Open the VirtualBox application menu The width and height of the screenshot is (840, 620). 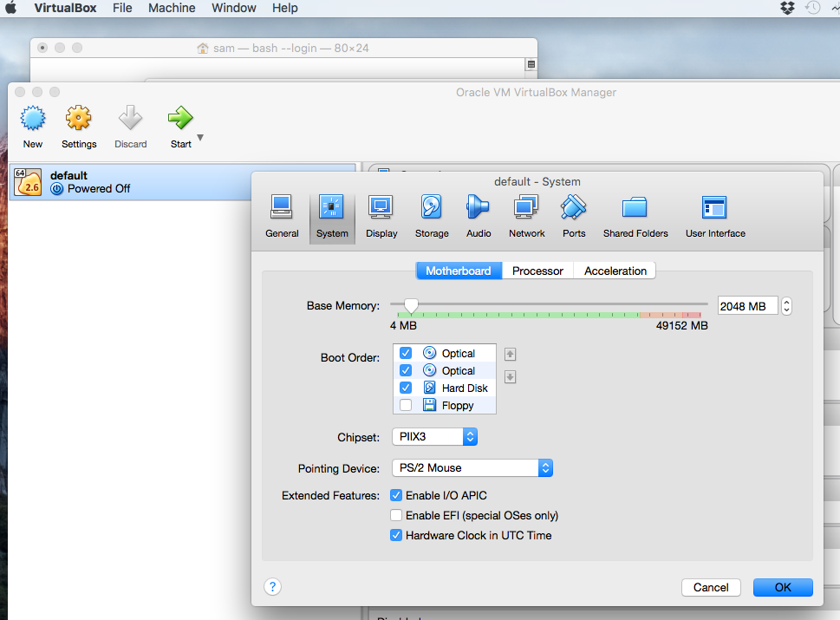coord(65,8)
